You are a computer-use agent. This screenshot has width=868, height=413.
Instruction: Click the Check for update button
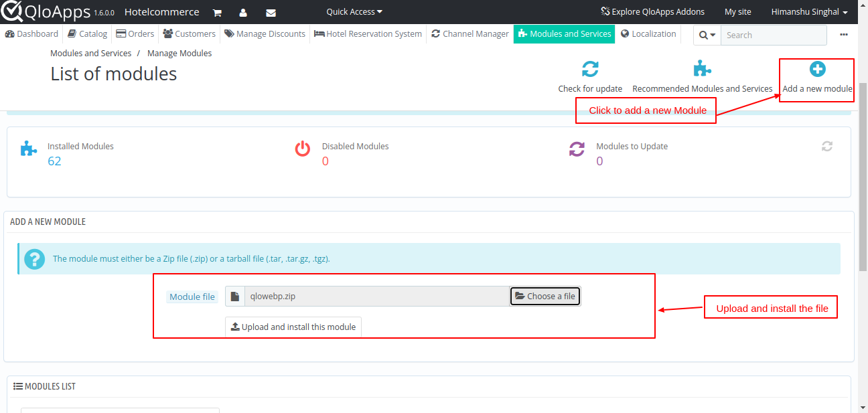pos(590,77)
